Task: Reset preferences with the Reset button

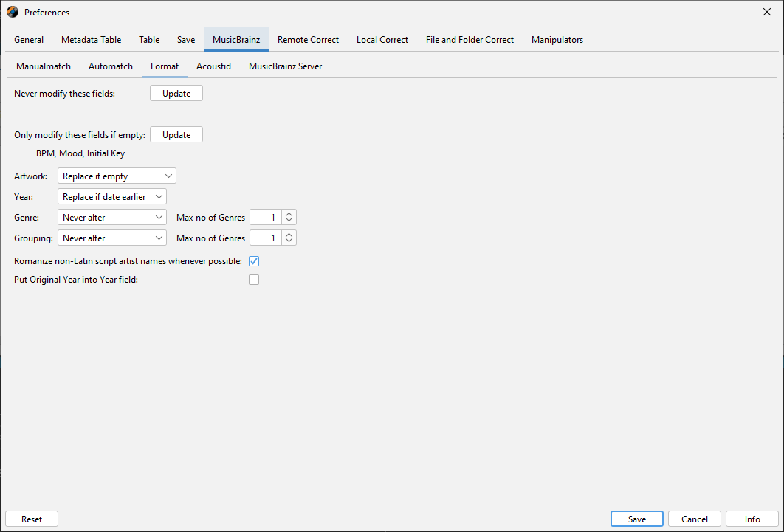Action: (x=32, y=519)
